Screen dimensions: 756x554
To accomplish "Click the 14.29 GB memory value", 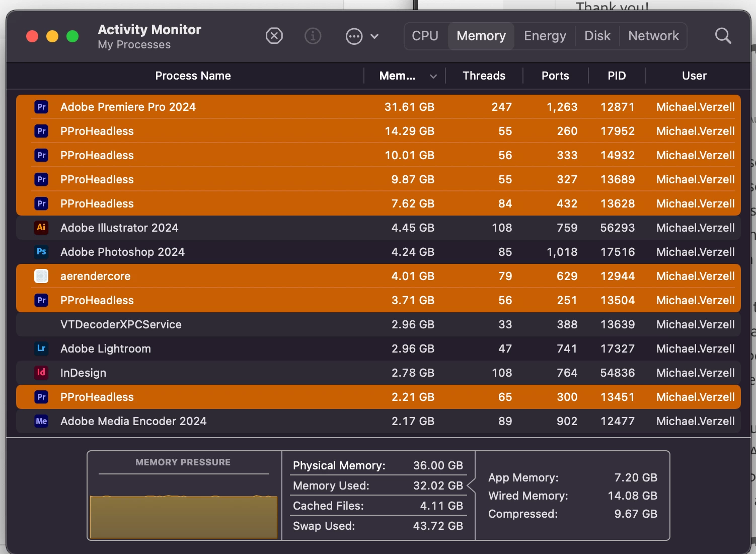I will (x=409, y=131).
